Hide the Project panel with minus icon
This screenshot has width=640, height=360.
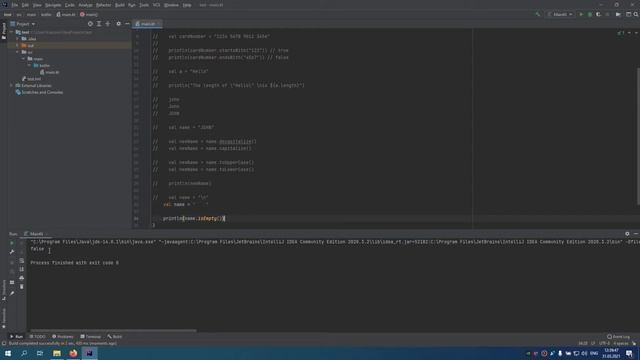click(x=127, y=24)
